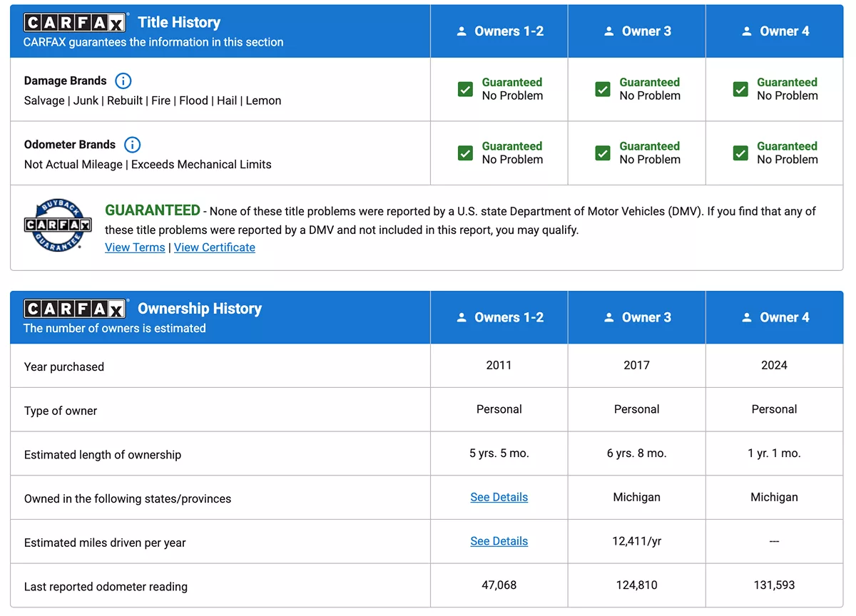Click the Damage Brands info icon

123,81
